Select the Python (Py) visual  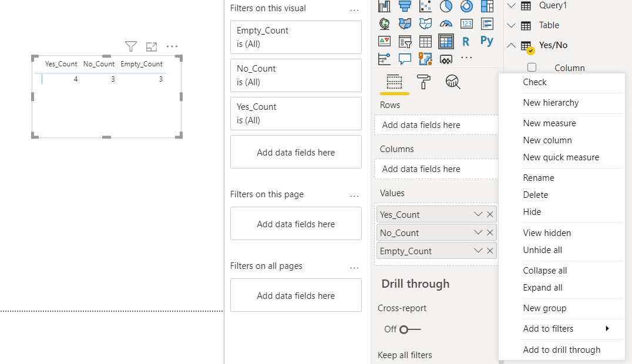(x=487, y=41)
